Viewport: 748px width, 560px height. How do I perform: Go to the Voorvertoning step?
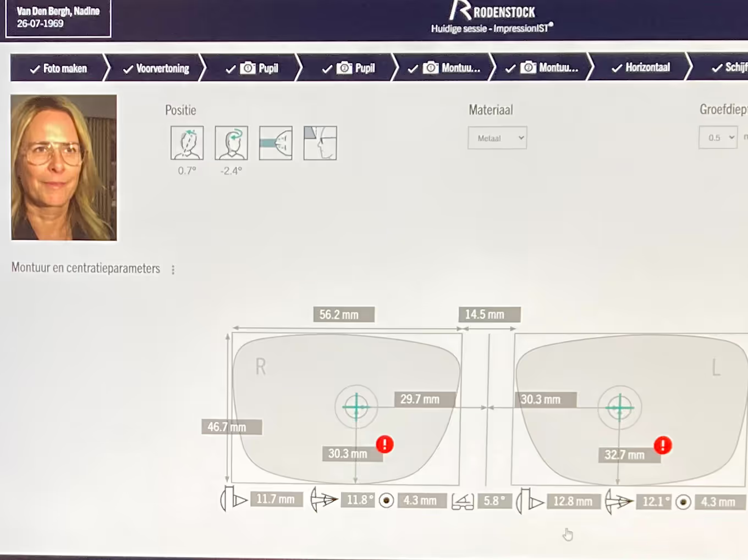[x=156, y=68]
